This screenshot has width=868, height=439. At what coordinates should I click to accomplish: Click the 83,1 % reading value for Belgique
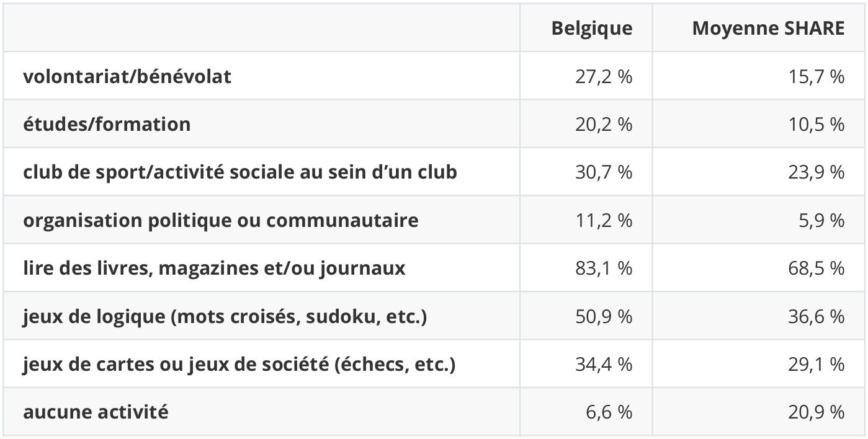point(604,268)
